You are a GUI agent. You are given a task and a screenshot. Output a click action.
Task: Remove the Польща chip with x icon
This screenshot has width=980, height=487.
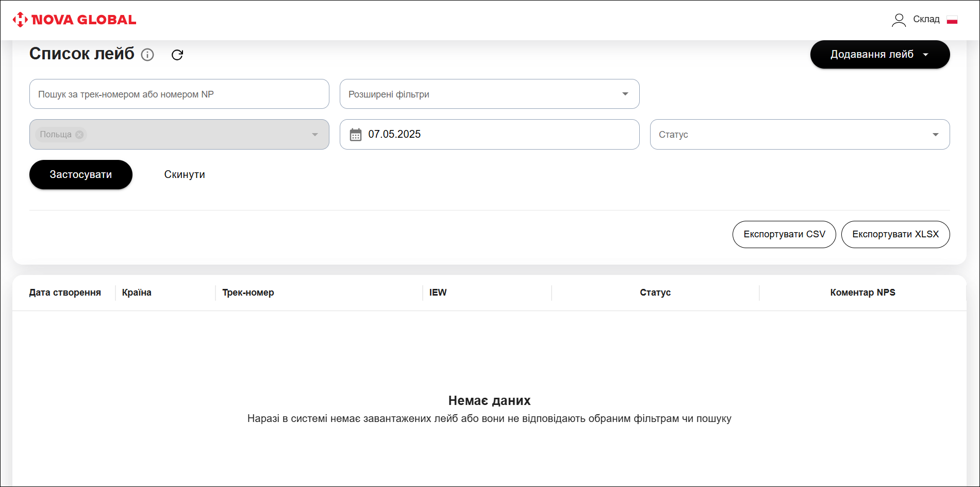79,135
